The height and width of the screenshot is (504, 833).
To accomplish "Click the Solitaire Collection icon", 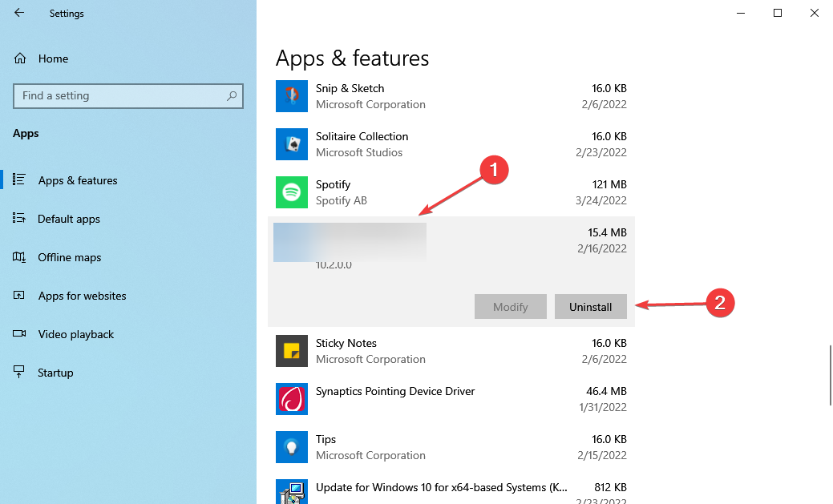I will click(x=291, y=144).
